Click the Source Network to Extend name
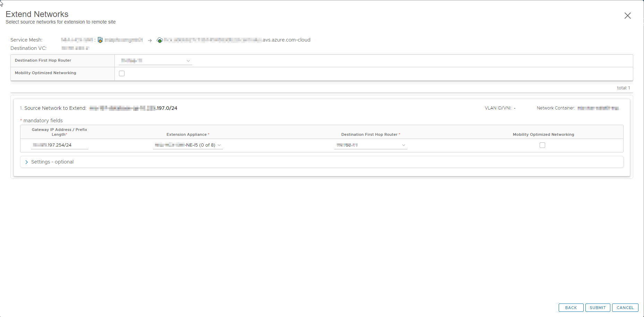This screenshot has height=317, width=644. pyautogui.click(x=133, y=108)
